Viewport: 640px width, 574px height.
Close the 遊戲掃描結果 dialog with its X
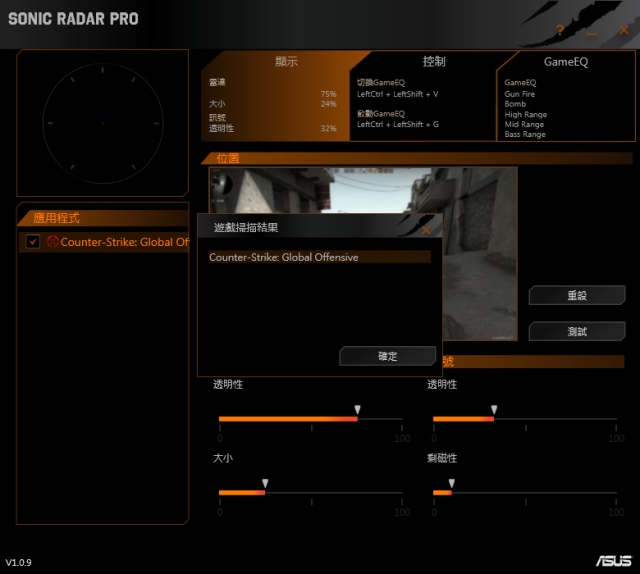click(426, 229)
